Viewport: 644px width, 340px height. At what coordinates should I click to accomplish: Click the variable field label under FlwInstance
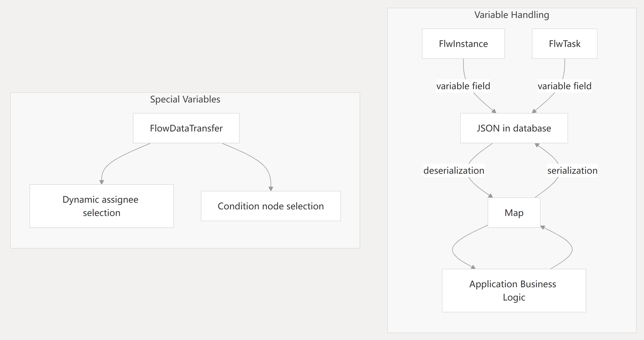coord(463,86)
